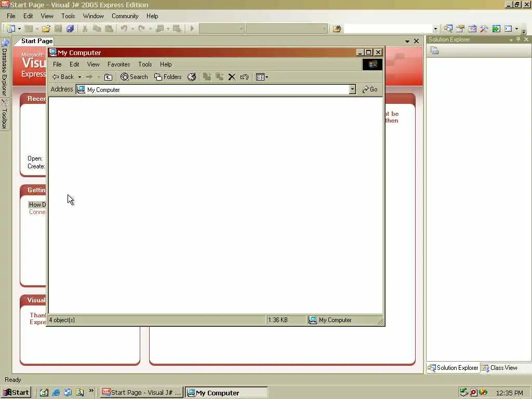Switch to Start Page - Visual J# taskbar button
This screenshot has height=399, width=532.
[x=142, y=393]
